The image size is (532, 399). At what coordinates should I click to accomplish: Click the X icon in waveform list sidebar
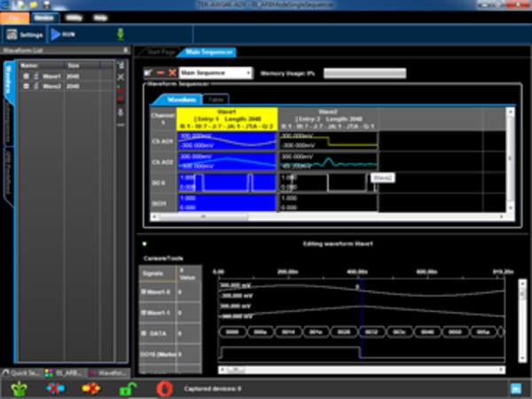click(121, 77)
